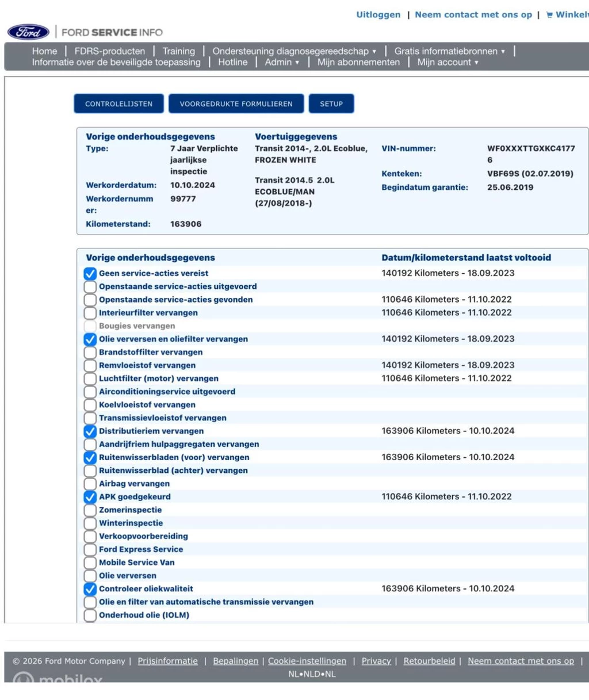The height and width of the screenshot is (700, 589).
Task: Click the CONTROLELIJSTEN button
Action: tap(119, 104)
